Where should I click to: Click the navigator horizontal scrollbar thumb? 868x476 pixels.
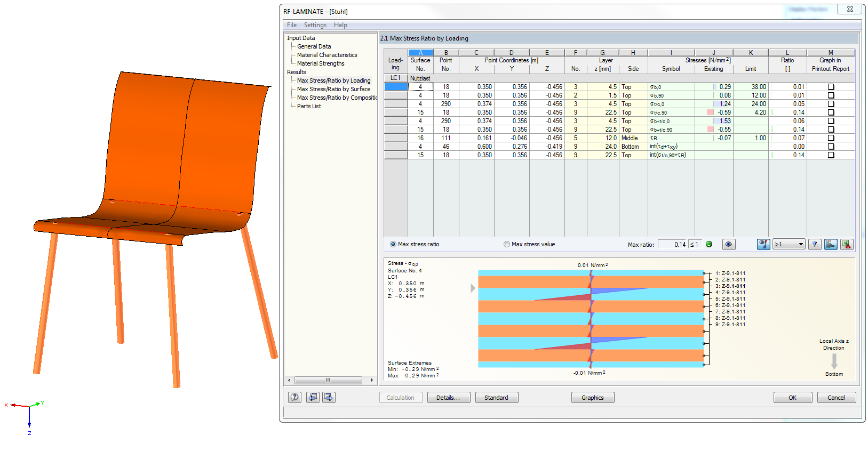point(328,380)
